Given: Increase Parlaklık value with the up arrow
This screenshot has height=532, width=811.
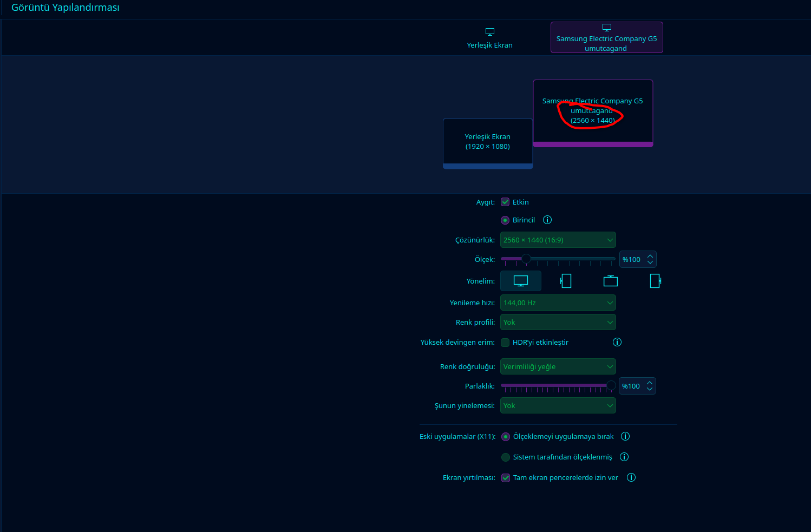Looking at the screenshot, I should [x=650, y=383].
